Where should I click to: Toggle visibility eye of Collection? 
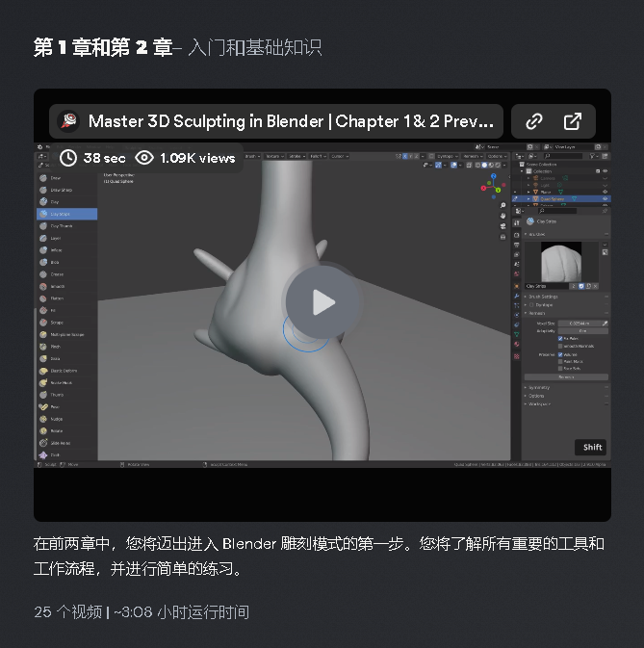[605, 171]
